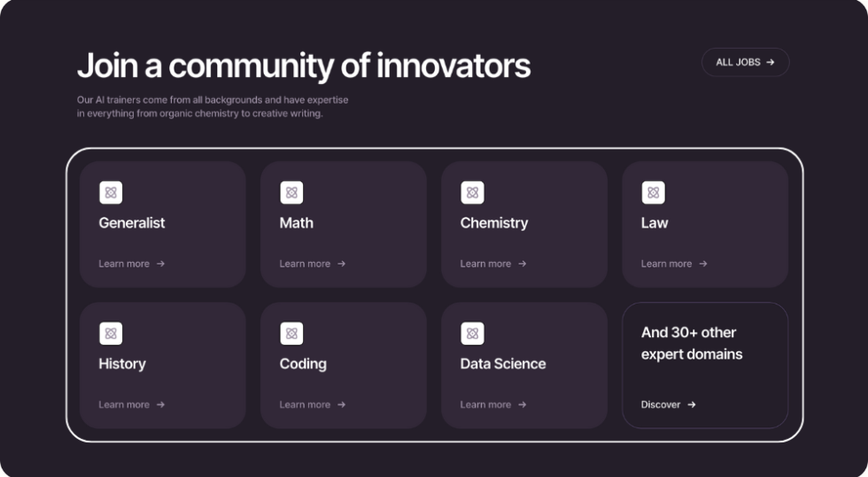Image resolution: width=868 pixels, height=477 pixels.
Task: Click the Coding card heading
Action: pyautogui.click(x=303, y=364)
